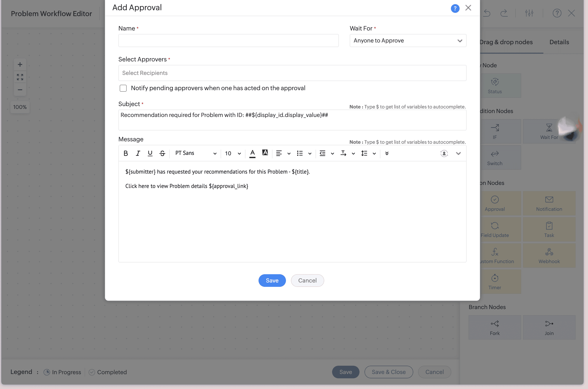Expand font size 10 dropdown
This screenshot has width=588, height=389.
[232, 153]
